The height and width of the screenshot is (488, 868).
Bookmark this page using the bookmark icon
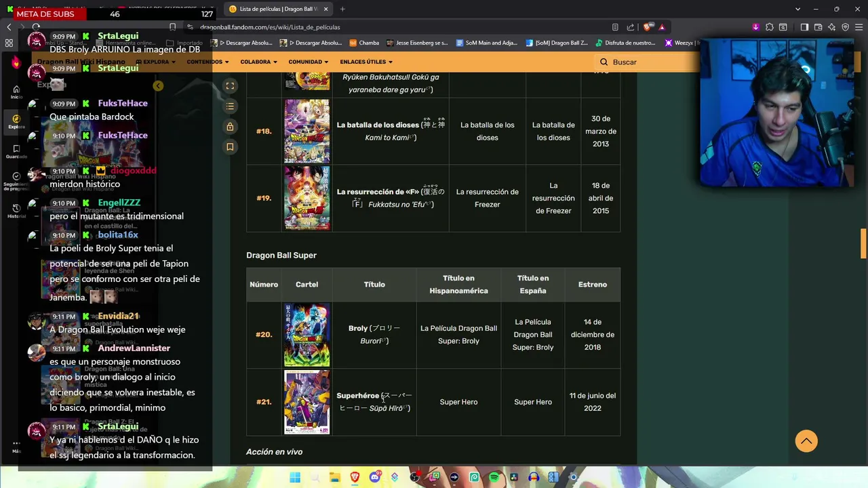[173, 27]
